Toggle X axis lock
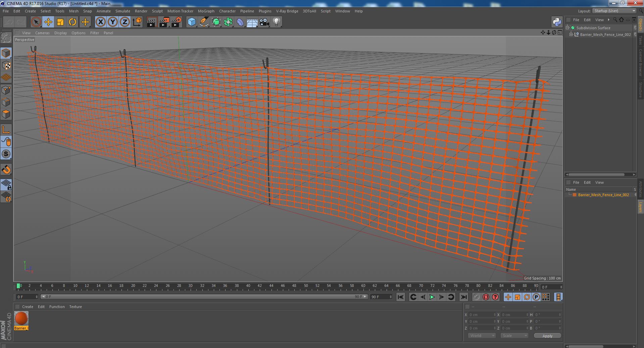This screenshot has height=348, width=644. pyautogui.click(x=100, y=22)
